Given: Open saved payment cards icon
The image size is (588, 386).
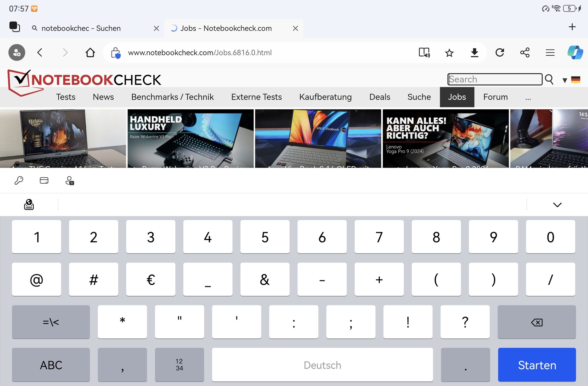Looking at the screenshot, I should [44, 180].
